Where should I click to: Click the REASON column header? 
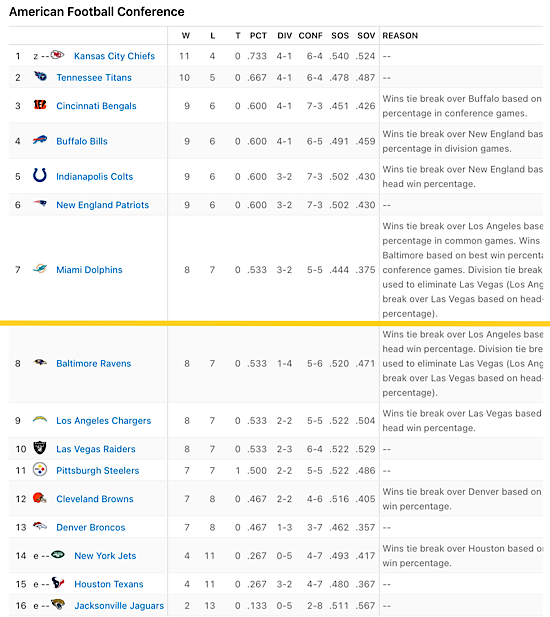tap(400, 36)
